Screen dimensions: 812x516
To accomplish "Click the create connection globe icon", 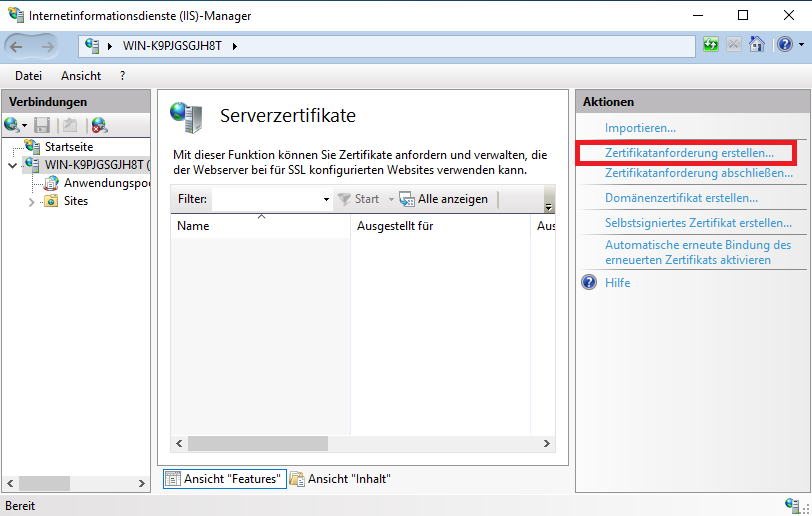I will [x=12, y=125].
